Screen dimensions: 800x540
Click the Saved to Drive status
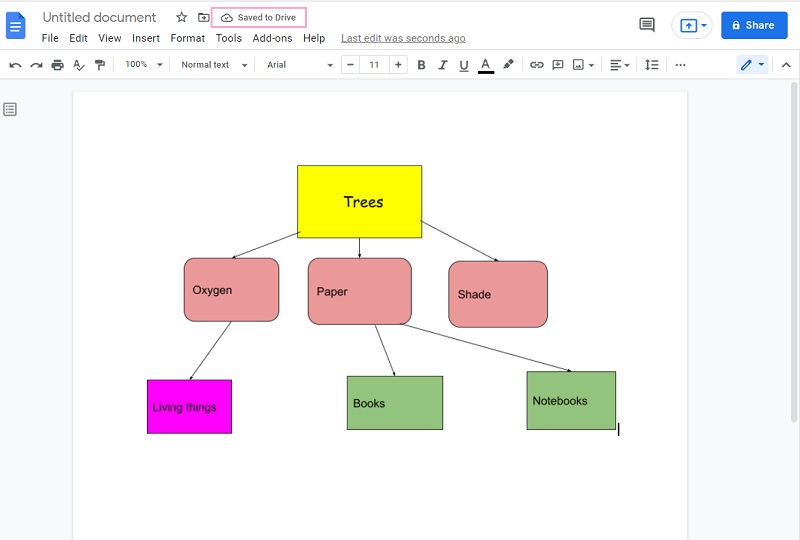[x=258, y=17]
